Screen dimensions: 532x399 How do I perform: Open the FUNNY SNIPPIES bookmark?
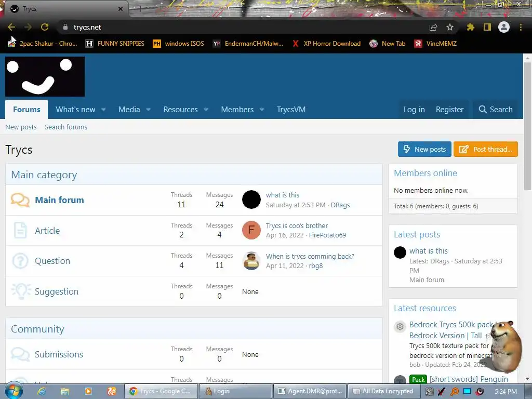tap(115, 44)
